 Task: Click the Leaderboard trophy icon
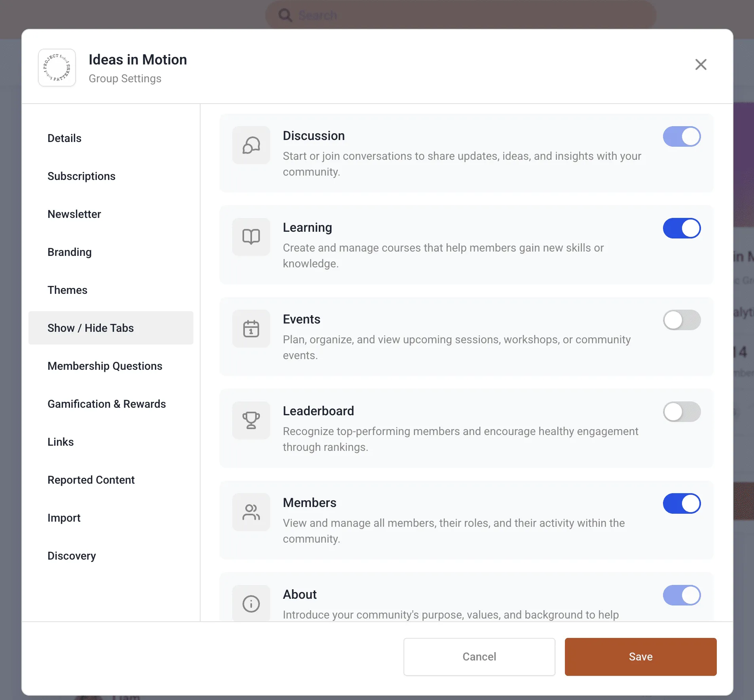pyautogui.click(x=251, y=420)
